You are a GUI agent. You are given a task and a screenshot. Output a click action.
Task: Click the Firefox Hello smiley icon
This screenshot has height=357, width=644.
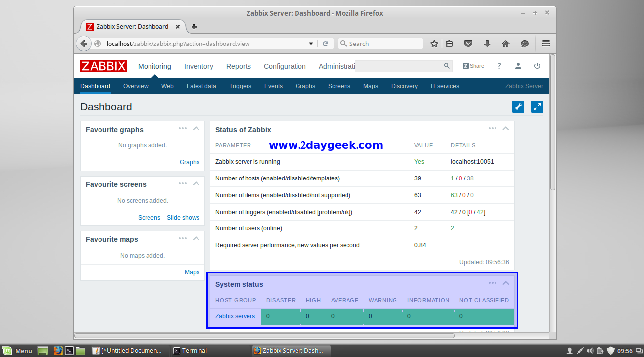525,44
